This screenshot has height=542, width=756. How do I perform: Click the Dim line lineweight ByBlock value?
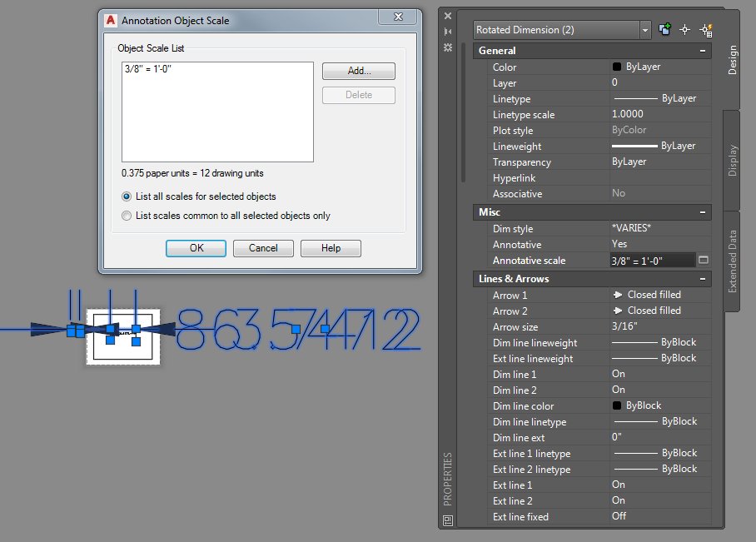(x=660, y=342)
